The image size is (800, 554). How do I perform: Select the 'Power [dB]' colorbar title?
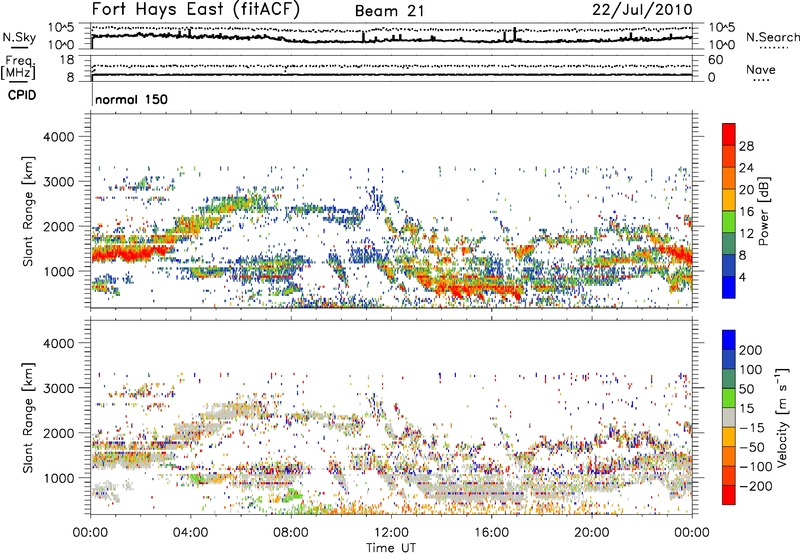click(763, 212)
